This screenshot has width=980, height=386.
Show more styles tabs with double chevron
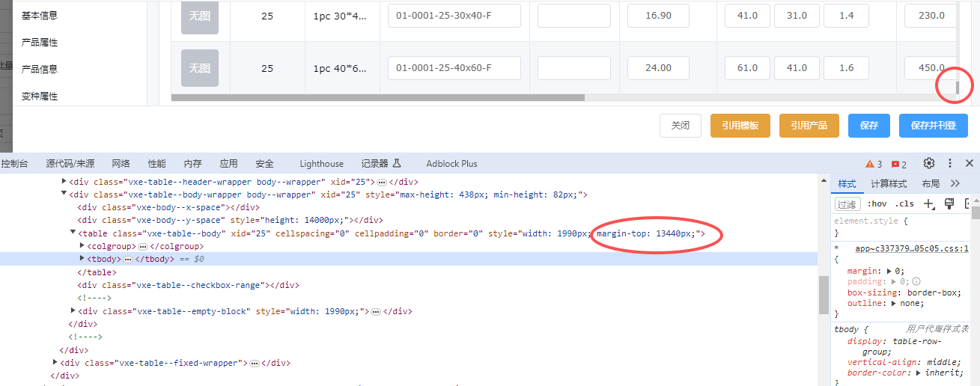pyautogui.click(x=955, y=183)
